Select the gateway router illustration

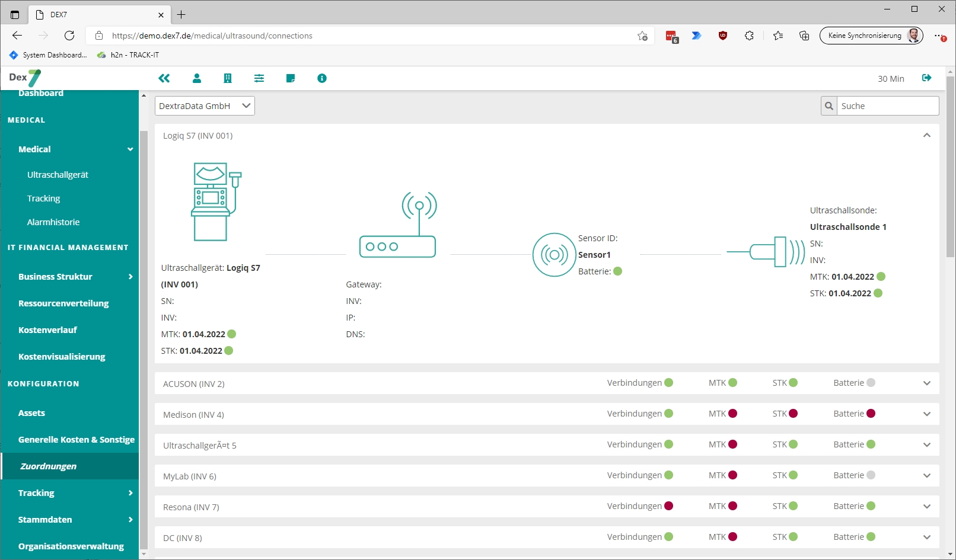coord(398,225)
